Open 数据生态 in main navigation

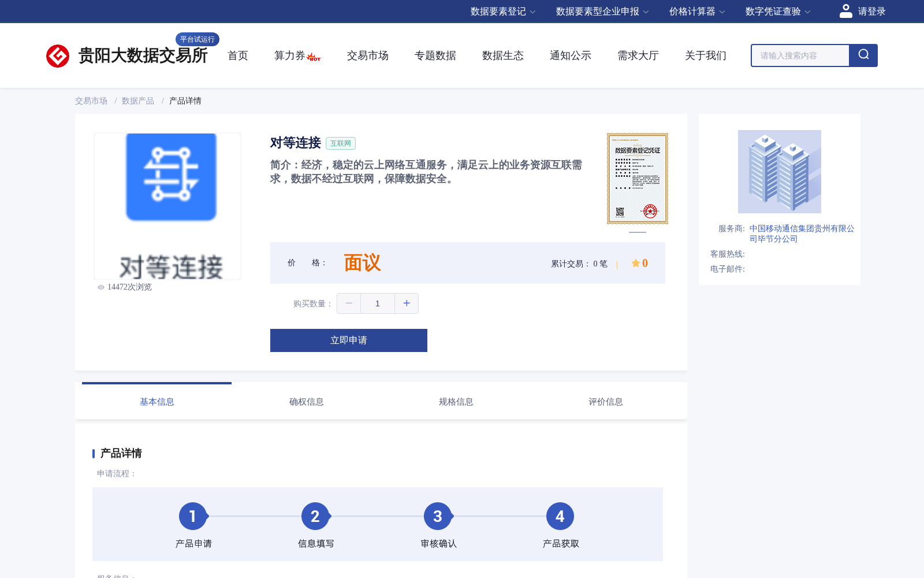pos(503,55)
